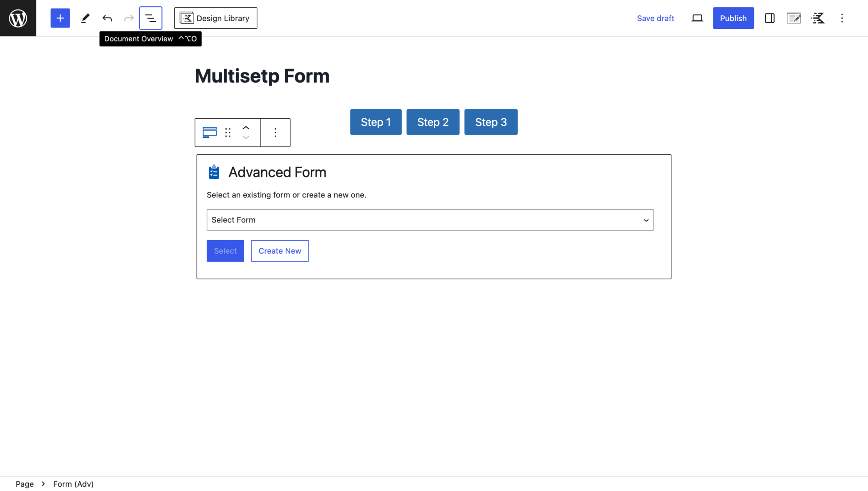Open Document Overview via the list icon
The height and width of the screenshot is (491, 868).
[x=150, y=18]
